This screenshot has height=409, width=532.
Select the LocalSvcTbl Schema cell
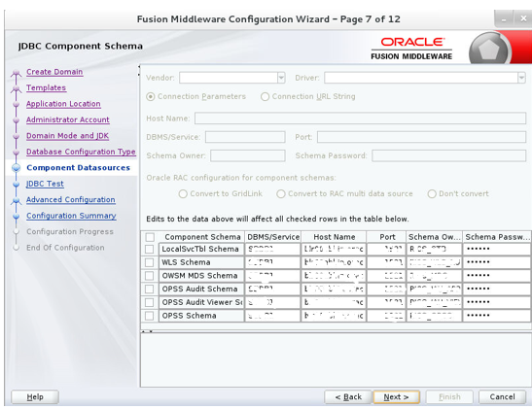tap(201, 249)
